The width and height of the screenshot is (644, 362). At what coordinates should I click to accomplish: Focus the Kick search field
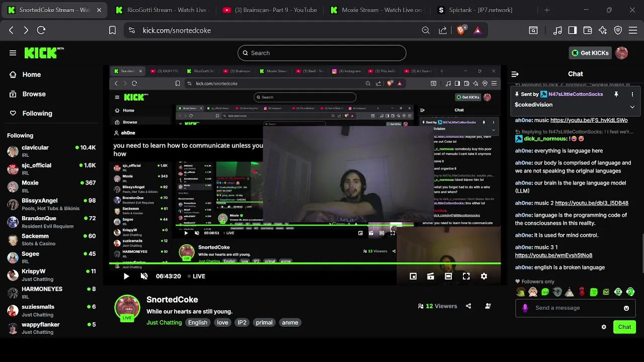click(x=322, y=53)
